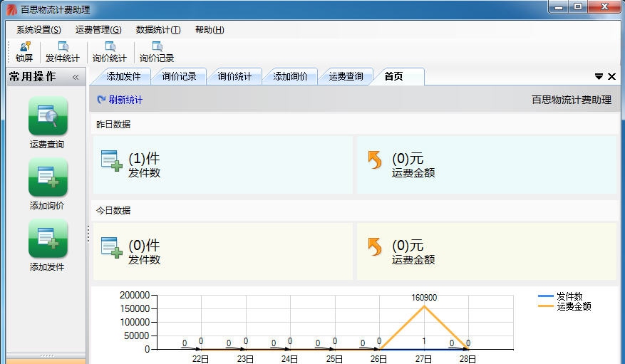The width and height of the screenshot is (625, 364).
Task: Click the 运费查询 label in sidebar
Action: (x=47, y=145)
